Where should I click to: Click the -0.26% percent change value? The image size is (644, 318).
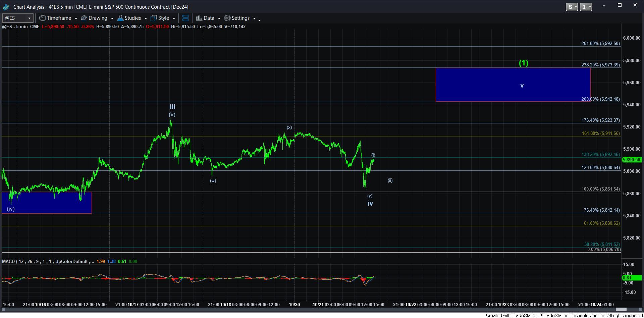(88, 26)
